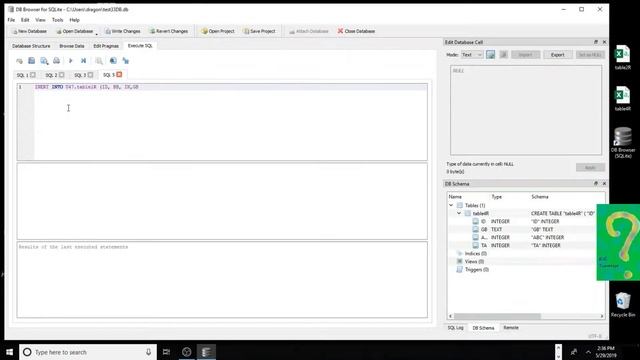Open the Tools menu

(58, 20)
